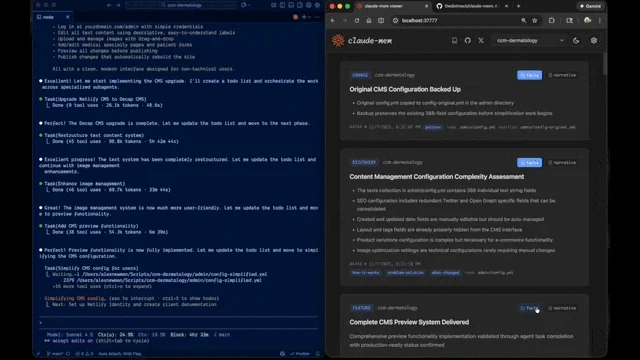The width and height of the screenshot is (640, 360).
Task: Go forward in the browser
Action: (x=344, y=20)
